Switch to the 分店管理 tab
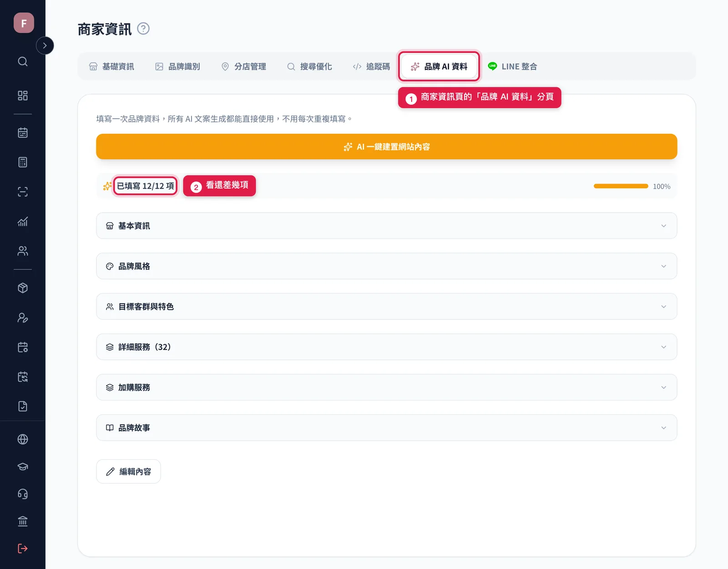This screenshot has width=728, height=569. coord(243,66)
